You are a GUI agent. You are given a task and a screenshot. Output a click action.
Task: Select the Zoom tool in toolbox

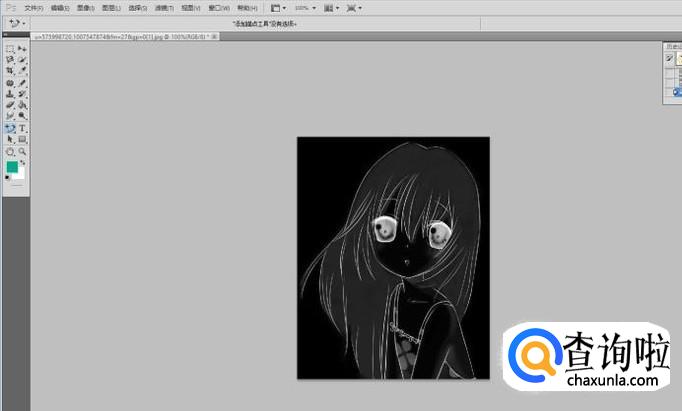22,152
